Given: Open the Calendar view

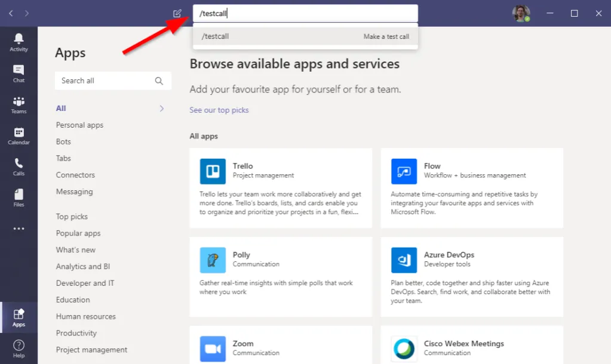Looking at the screenshot, I should tap(19, 136).
